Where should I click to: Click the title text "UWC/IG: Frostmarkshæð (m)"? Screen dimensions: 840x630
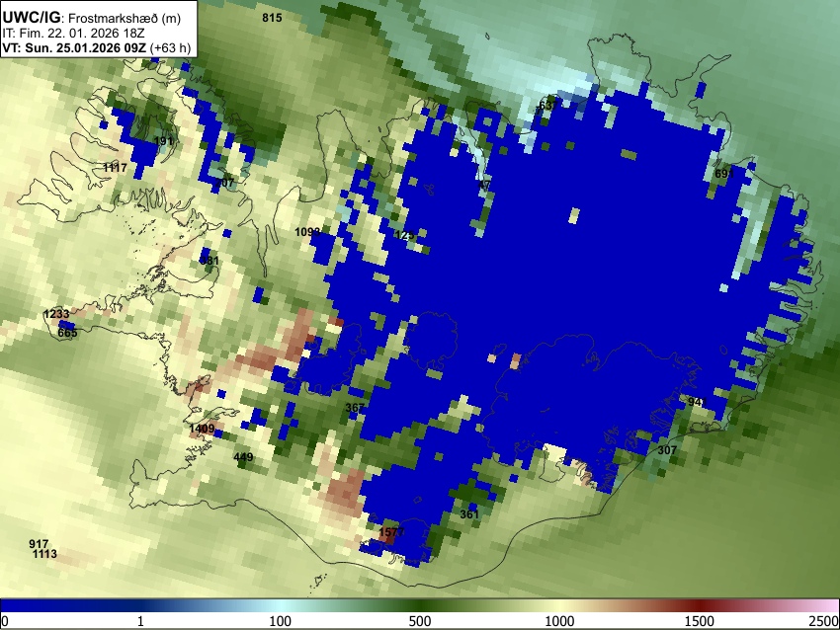pos(92,18)
